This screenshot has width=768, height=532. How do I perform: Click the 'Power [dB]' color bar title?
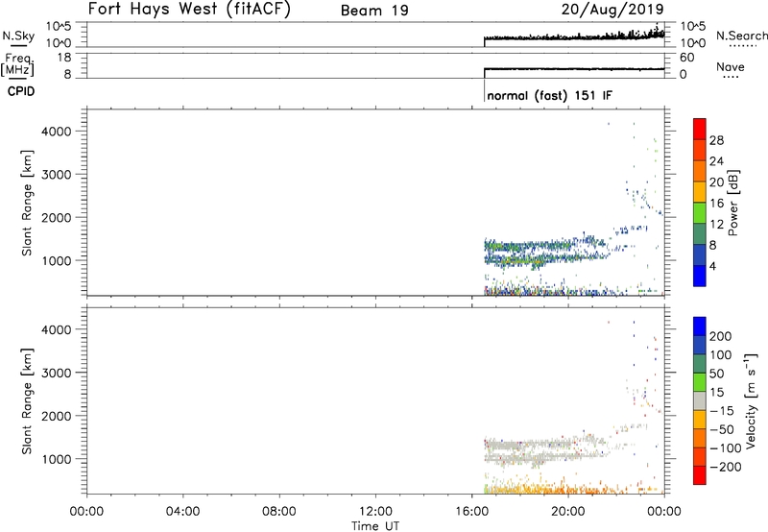coord(732,203)
